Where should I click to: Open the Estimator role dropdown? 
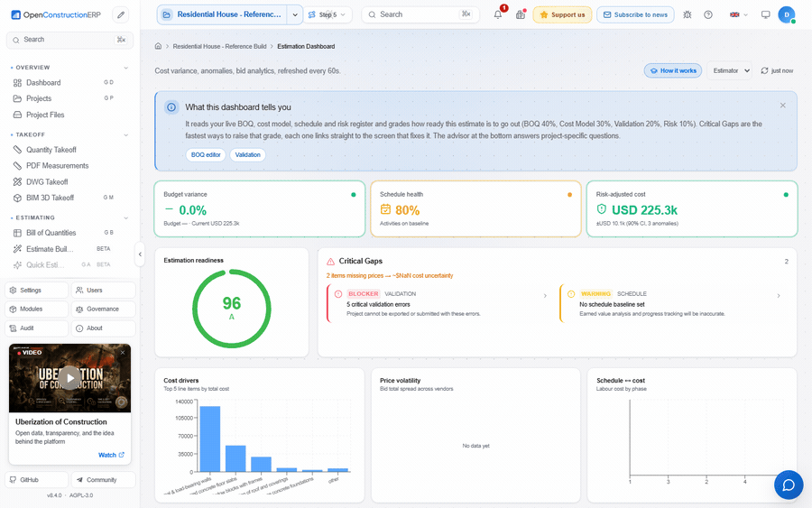[x=729, y=70]
